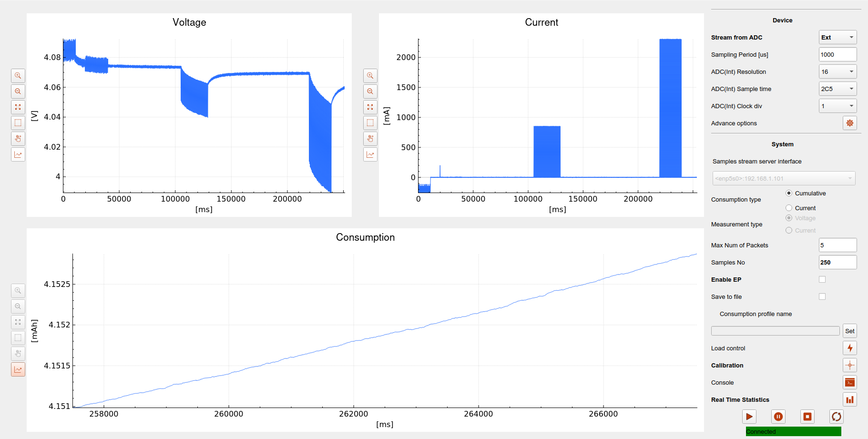Open the Stream from ADC dropdown
The width and height of the screenshot is (868, 439).
click(x=837, y=37)
